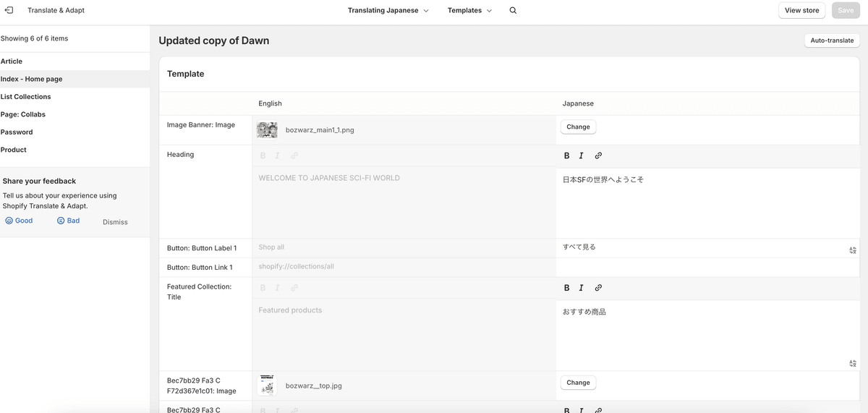The height and width of the screenshot is (413, 868).
Task: Open the search magnifier icon in top bar
Action: tap(513, 11)
